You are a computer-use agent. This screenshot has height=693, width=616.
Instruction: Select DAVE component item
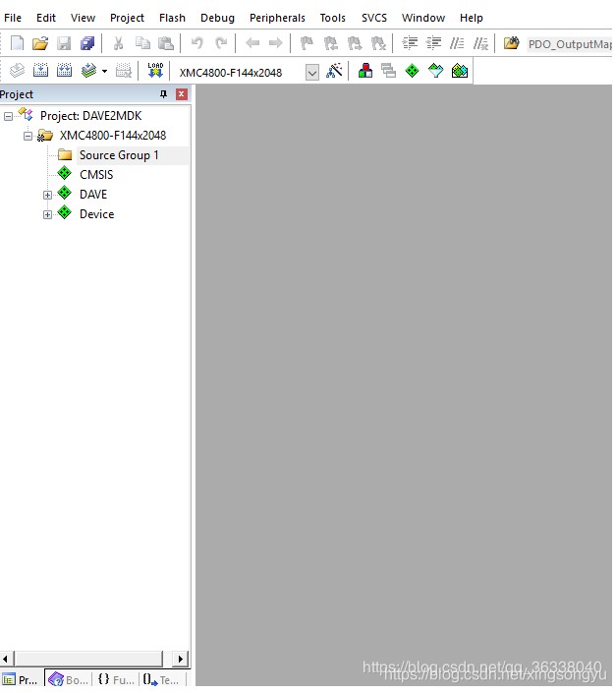click(93, 195)
